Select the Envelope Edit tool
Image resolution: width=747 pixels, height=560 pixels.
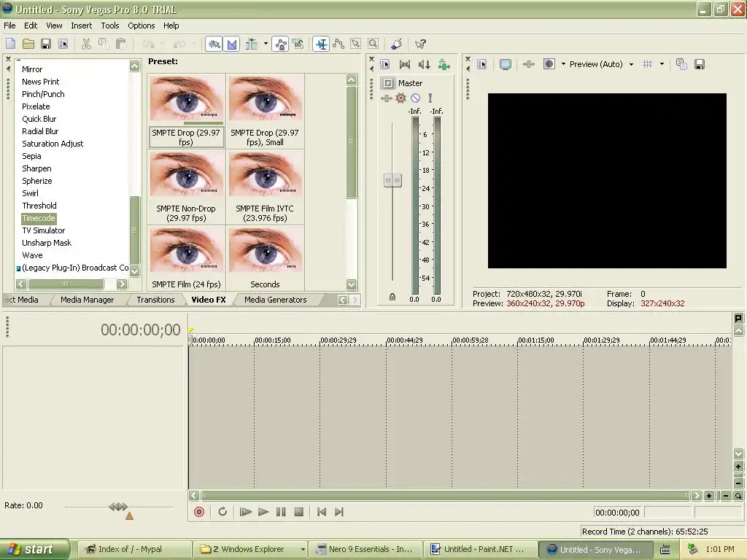(x=338, y=44)
